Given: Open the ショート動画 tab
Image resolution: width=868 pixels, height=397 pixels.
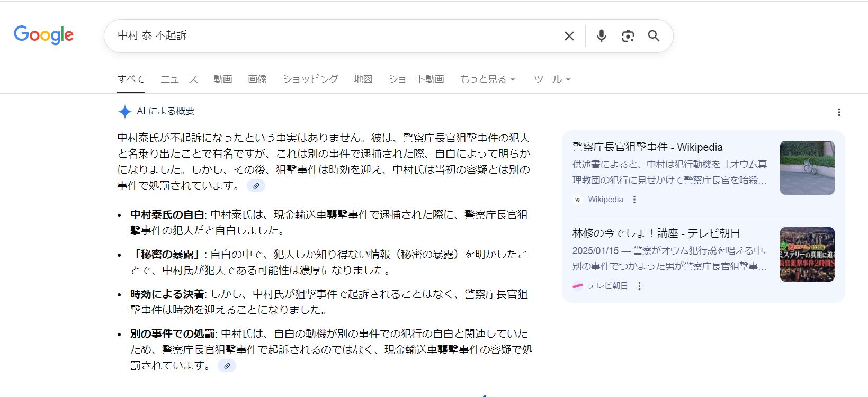Looking at the screenshot, I should click(x=416, y=79).
